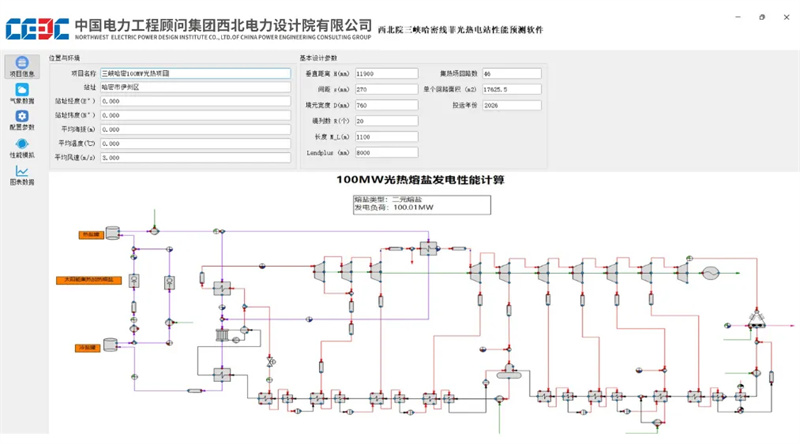Click the CEEC company logo
800x444 pixels.
(37, 29)
